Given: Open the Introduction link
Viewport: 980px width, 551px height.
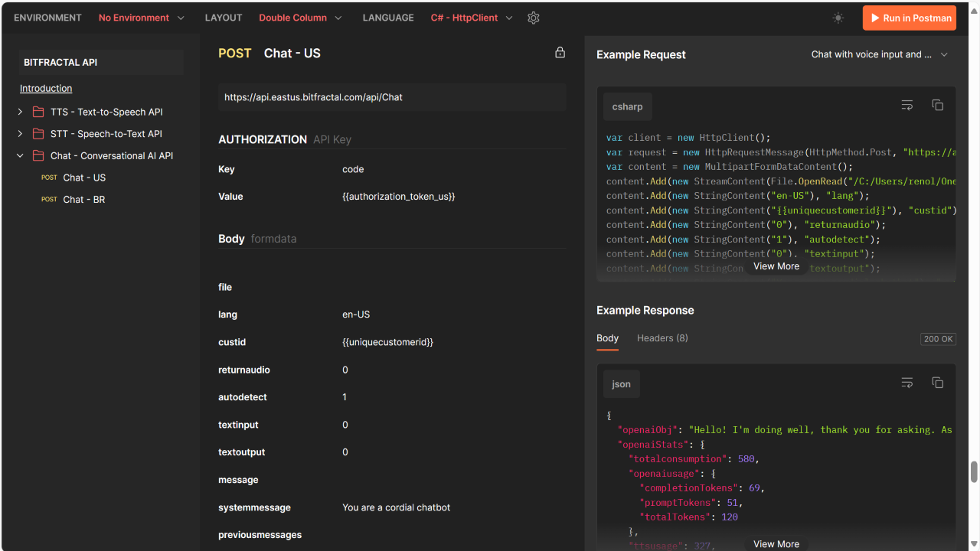Looking at the screenshot, I should coord(46,89).
